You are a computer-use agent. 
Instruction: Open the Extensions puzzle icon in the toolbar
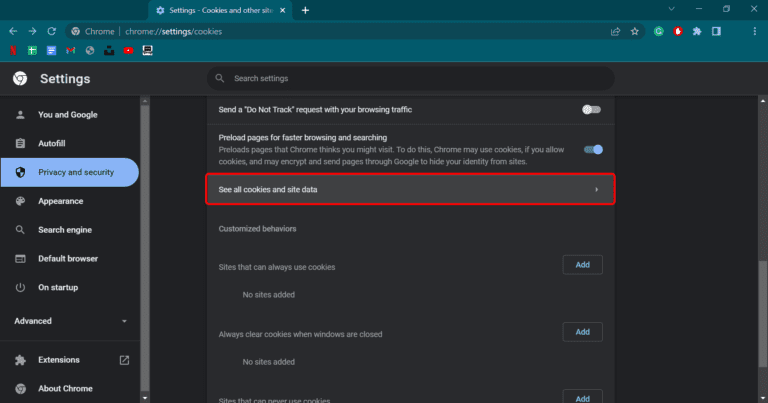pyautogui.click(x=697, y=31)
